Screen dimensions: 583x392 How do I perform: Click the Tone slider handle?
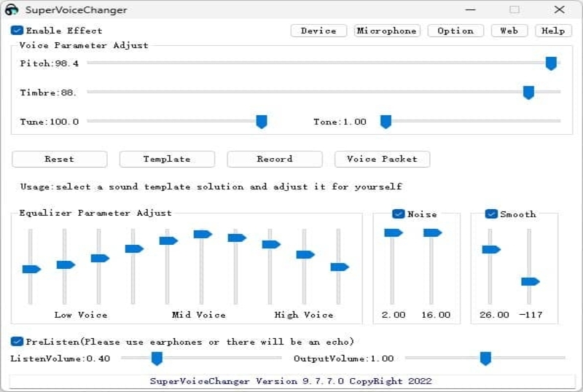pos(386,122)
